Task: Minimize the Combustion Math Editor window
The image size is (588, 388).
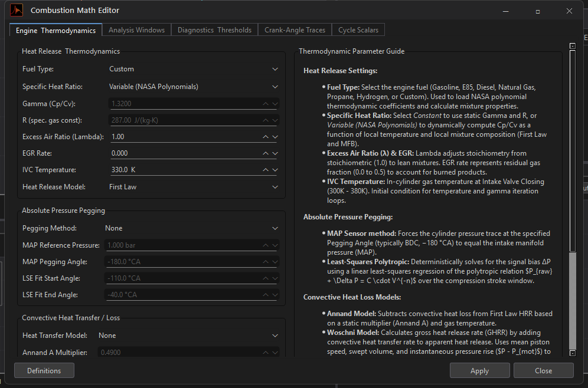Action: pyautogui.click(x=506, y=11)
